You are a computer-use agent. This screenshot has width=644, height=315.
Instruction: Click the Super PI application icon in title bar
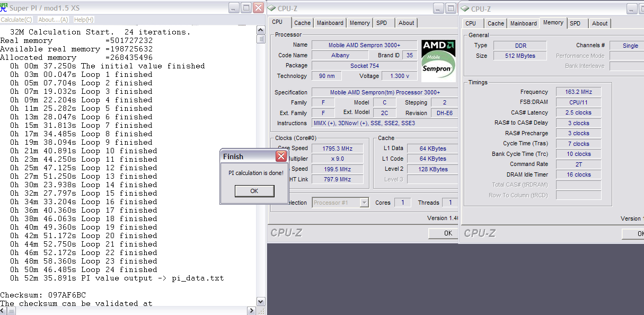4,8
